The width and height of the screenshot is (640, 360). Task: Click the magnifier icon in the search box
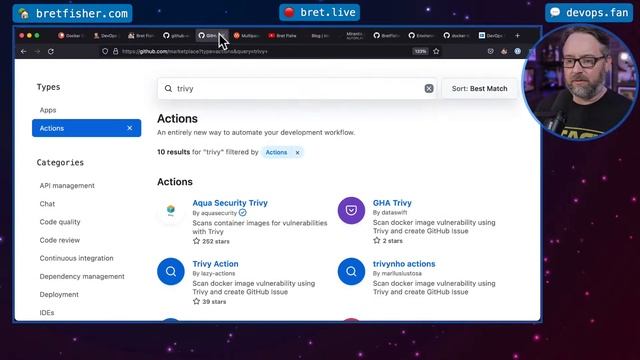[x=168, y=88]
